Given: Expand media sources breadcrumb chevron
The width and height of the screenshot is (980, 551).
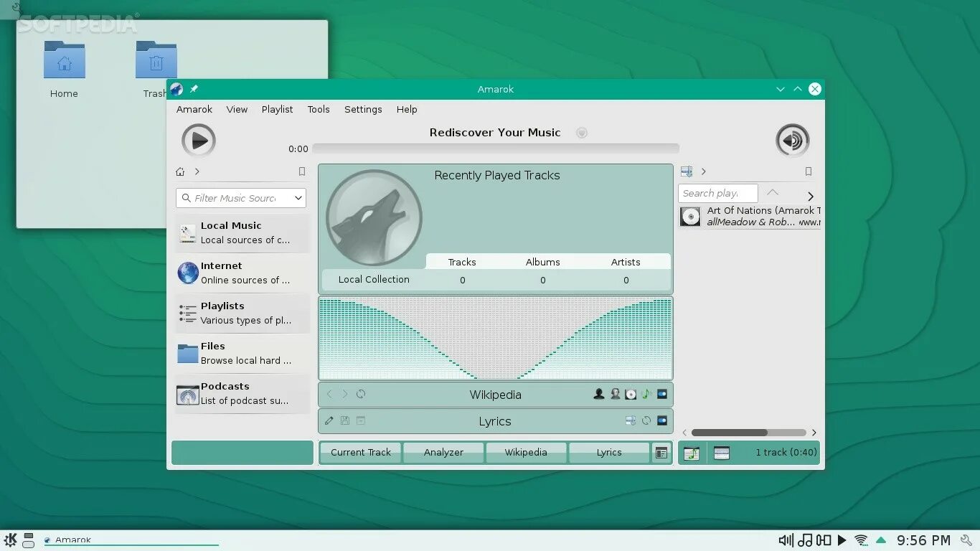Looking at the screenshot, I should [x=197, y=171].
